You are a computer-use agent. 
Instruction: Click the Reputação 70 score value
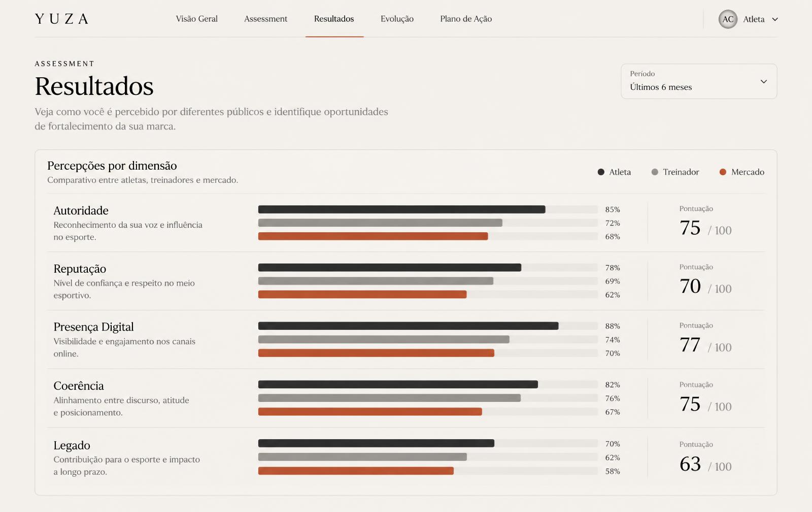[x=690, y=286]
